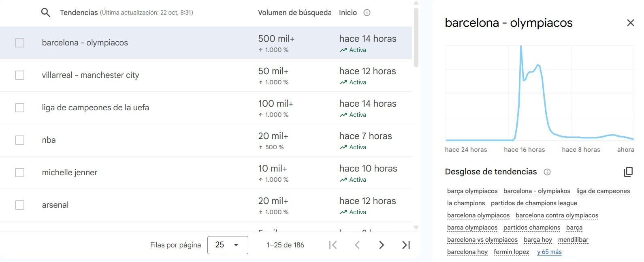Image resolution: width=644 pixels, height=262 pixels.
Task: Go to the next page
Action: pyautogui.click(x=381, y=245)
